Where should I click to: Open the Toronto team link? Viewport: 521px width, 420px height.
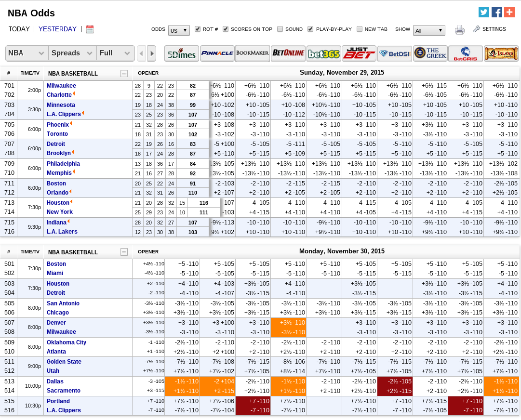57,134
